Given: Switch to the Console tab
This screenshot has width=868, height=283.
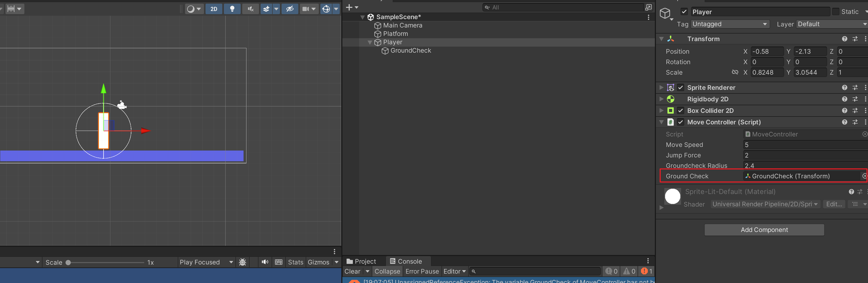Looking at the screenshot, I should point(406,262).
